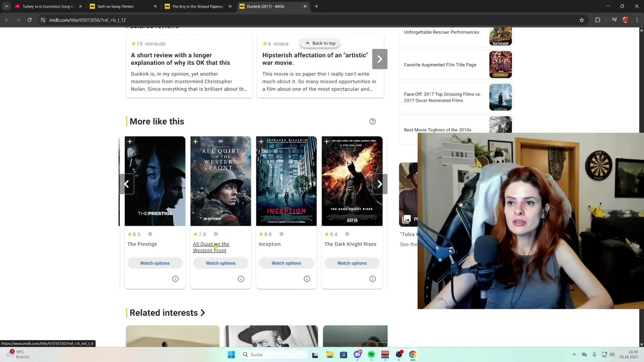This screenshot has height=362, width=644.
Task: Open Voicemeeter from the taskbar
Action: [x=385, y=354]
